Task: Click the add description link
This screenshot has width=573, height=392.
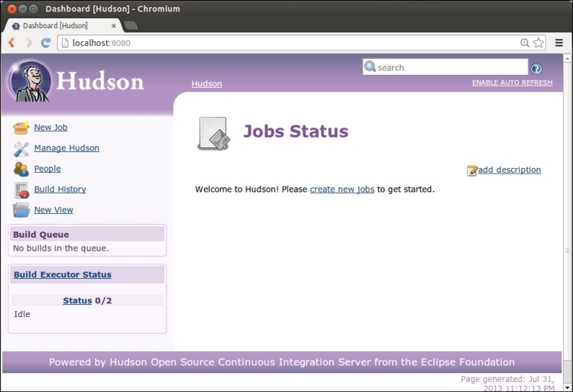Action: (510, 170)
